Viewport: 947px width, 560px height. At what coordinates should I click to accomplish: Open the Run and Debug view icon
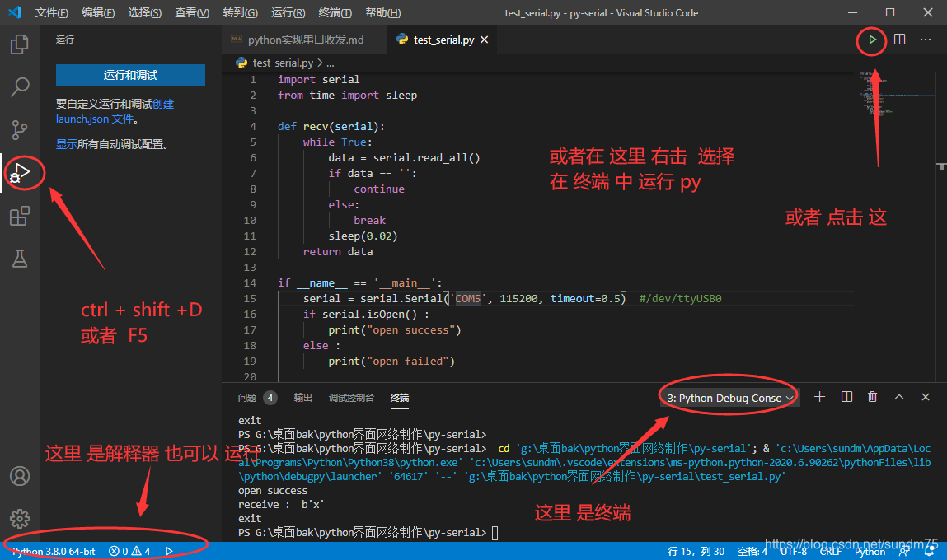pos(19,173)
